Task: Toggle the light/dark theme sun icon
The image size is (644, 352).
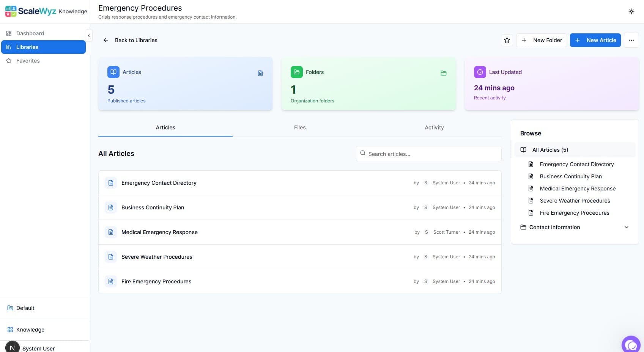Action: click(x=631, y=11)
